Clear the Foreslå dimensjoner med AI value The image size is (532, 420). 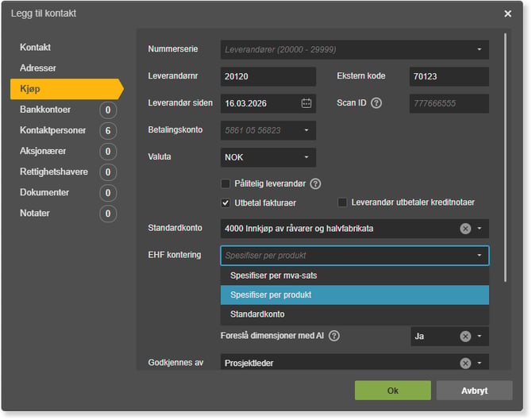click(465, 336)
